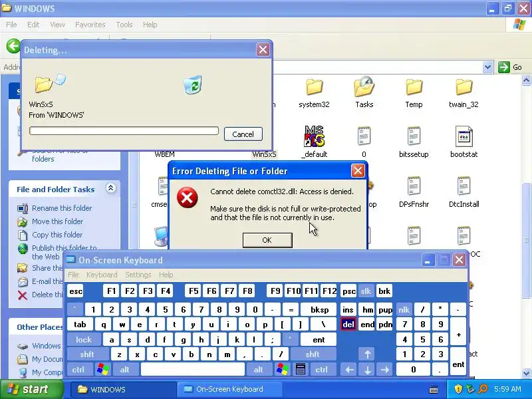The image size is (532, 399).
Task: Collapse the File and Folder Tasks panel
Action: pos(110,188)
